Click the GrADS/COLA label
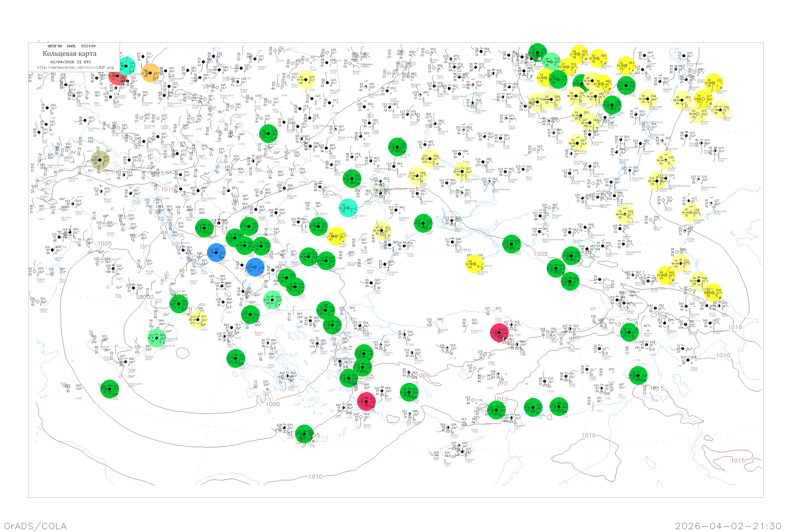798x532 pixels. (35, 526)
